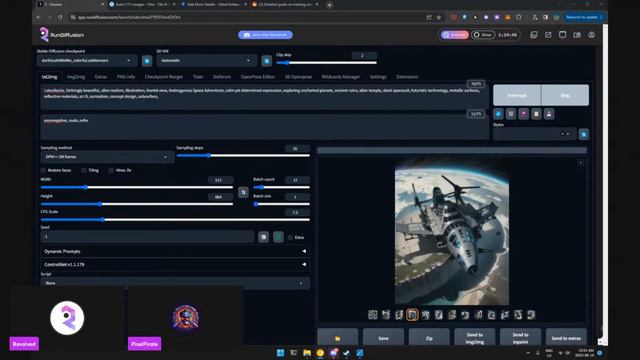Open the Checkpoint Merger tab

(x=164, y=77)
